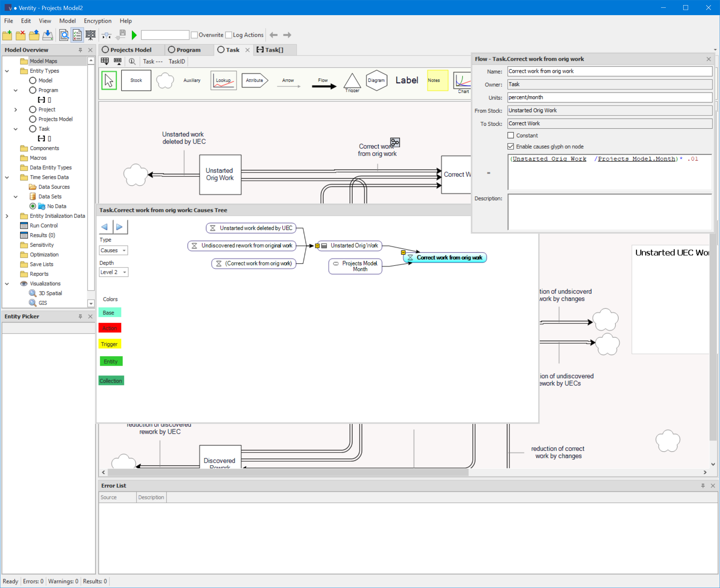Select the Lookup tool
The height and width of the screenshot is (588, 720).
(x=223, y=80)
